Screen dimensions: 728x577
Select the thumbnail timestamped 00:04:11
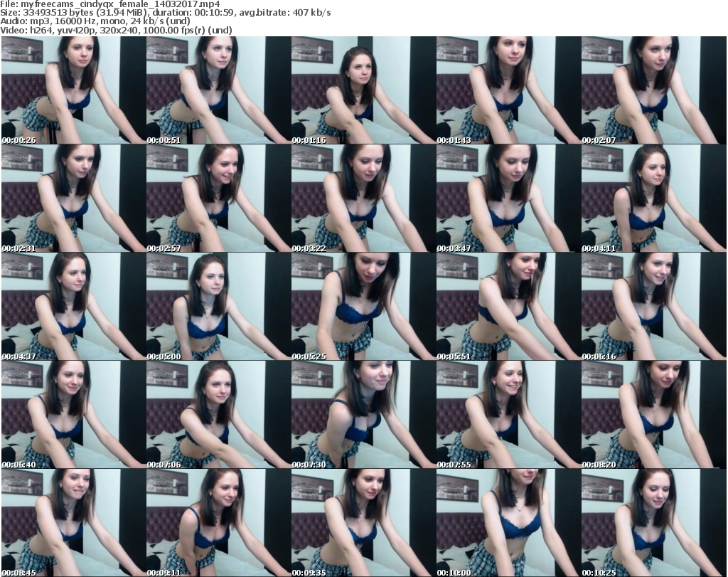tap(654, 198)
